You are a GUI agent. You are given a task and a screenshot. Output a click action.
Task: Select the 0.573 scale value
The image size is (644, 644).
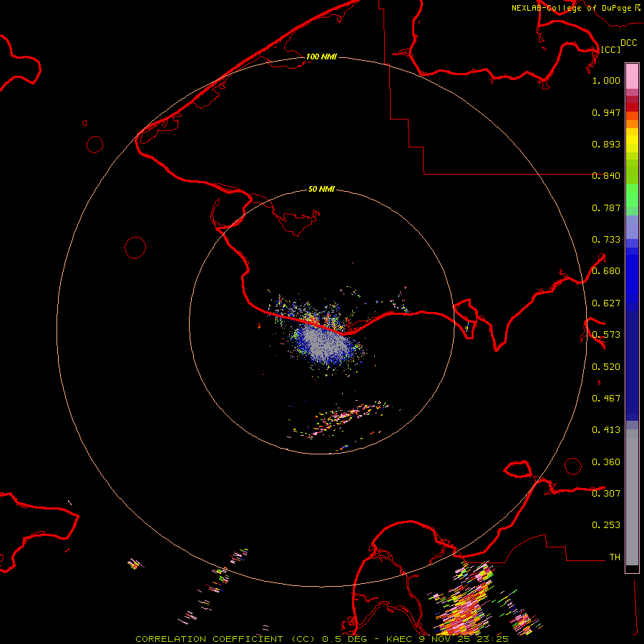point(606,335)
